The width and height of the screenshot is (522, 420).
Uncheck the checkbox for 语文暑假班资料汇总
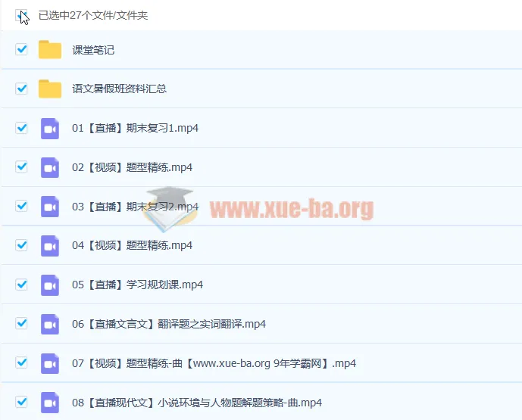[21, 89]
